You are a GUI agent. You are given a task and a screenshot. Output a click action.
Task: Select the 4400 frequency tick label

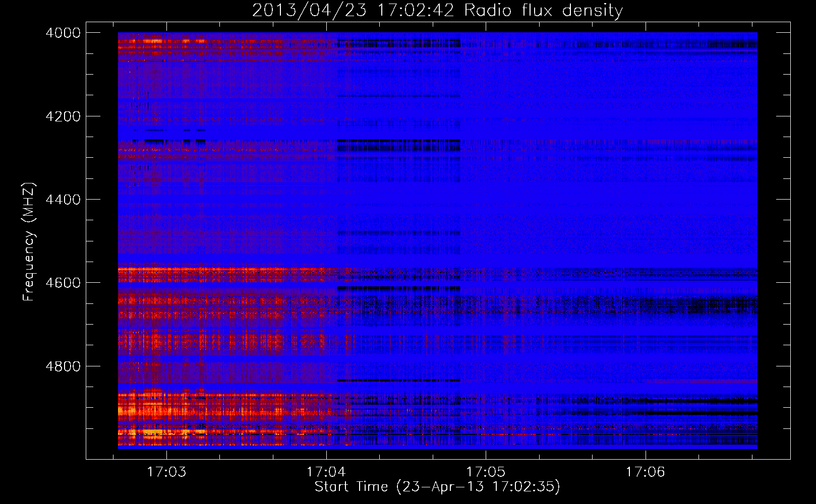point(63,200)
